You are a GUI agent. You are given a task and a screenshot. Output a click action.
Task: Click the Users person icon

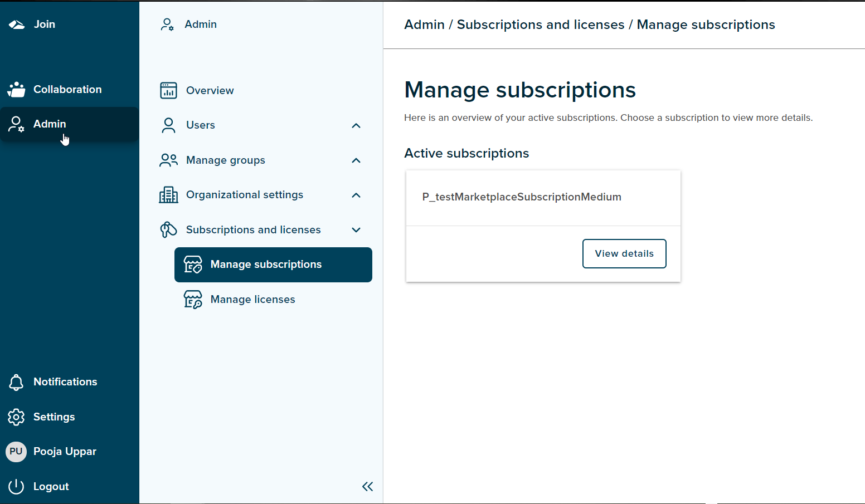[168, 125]
